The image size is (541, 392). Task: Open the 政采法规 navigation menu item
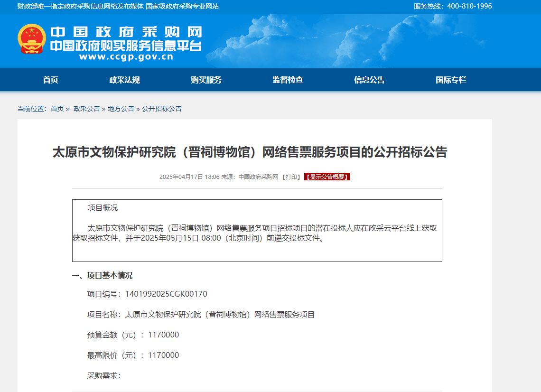pyautogui.click(x=124, y=80)
